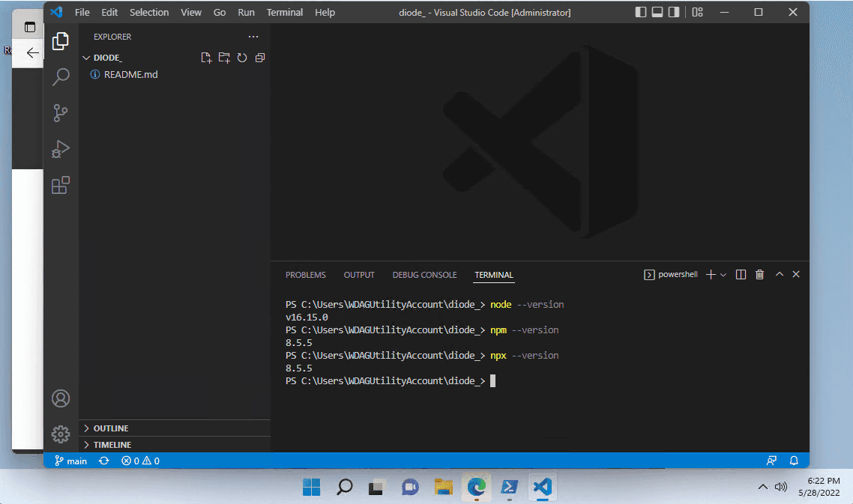Open the Explorer view in activity bar
Image resolution: width=853 pixels, height=504 pixels.
point(61,41)
